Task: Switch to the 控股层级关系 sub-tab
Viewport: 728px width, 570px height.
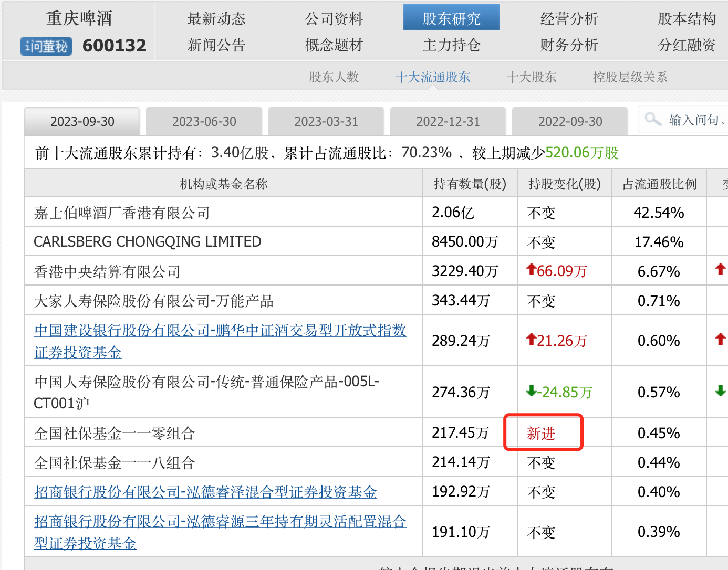Action: 630,77
